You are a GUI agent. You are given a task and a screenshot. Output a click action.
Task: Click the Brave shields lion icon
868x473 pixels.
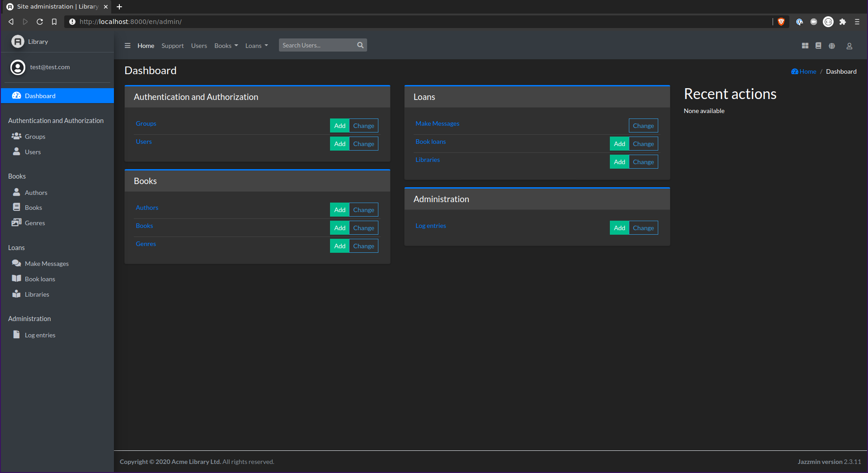click(781, 22)
